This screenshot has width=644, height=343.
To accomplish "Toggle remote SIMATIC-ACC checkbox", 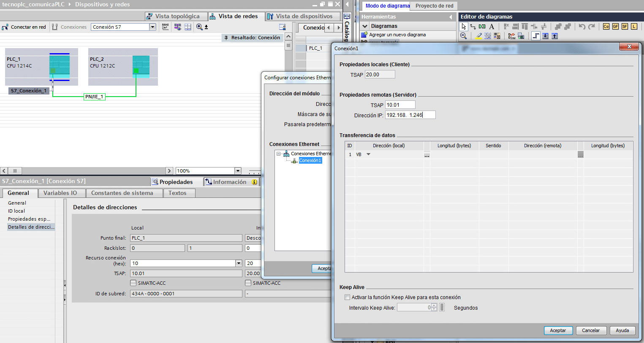I will click(248, 283).
